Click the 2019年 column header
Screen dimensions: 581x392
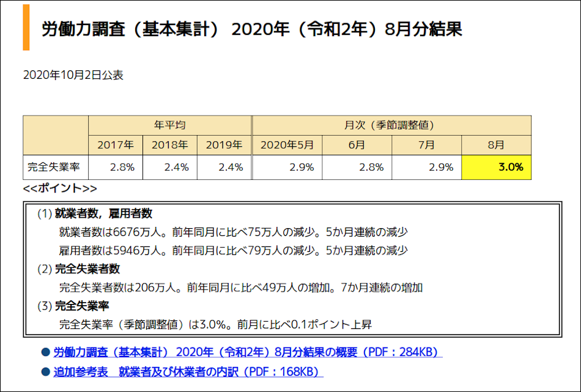pyautogui.click(x=224, y=145)
